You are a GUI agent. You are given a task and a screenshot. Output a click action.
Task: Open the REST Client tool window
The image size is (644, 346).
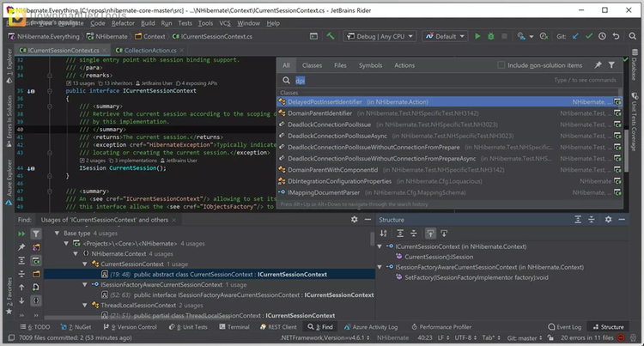coord(278,327)
